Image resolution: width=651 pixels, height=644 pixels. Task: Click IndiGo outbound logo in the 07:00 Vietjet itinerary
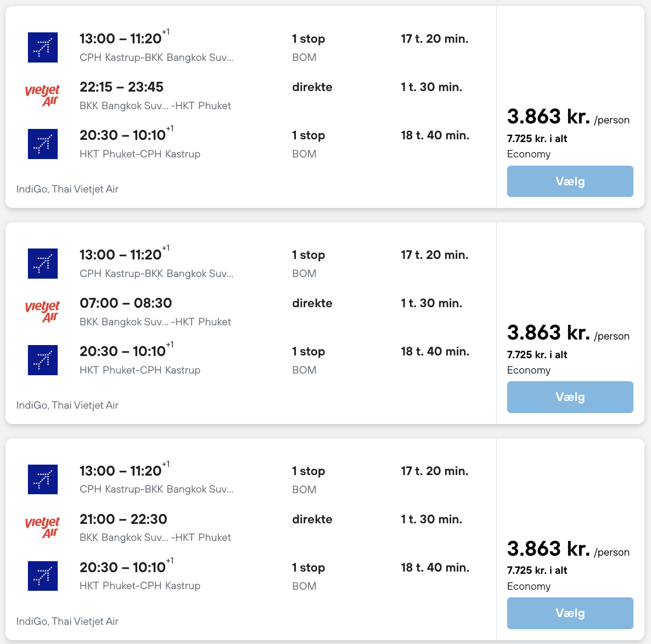(43, 263)
